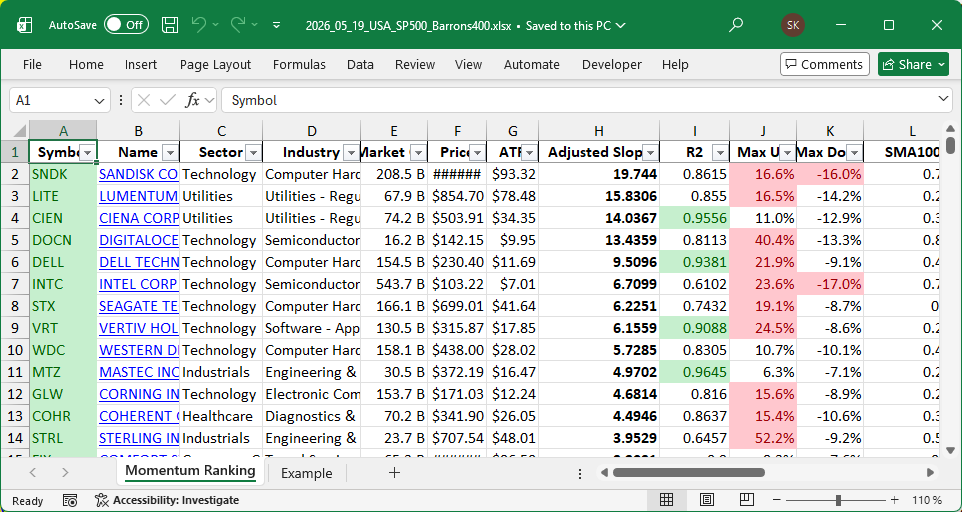The width and height of the screenshot is (962, 512).
Task: Click the Select All corner triangle
Action: (x=20, y=130)
